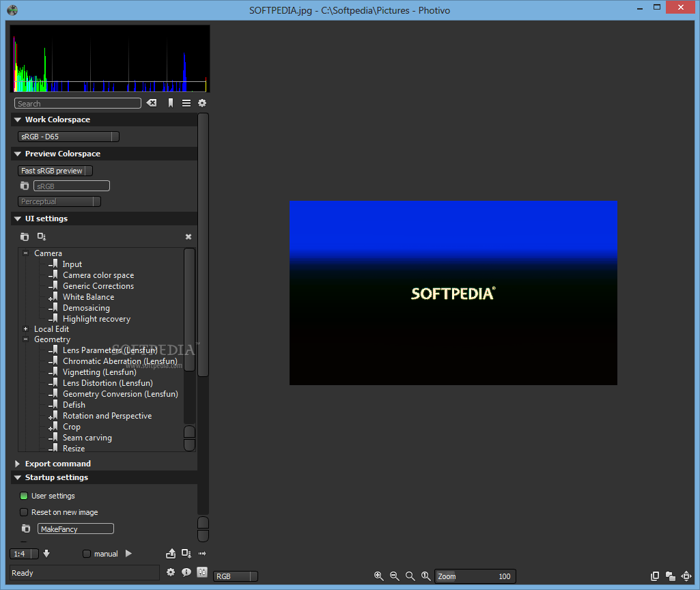Toggle bookmark flag for Crop

[x=55, y=427]
